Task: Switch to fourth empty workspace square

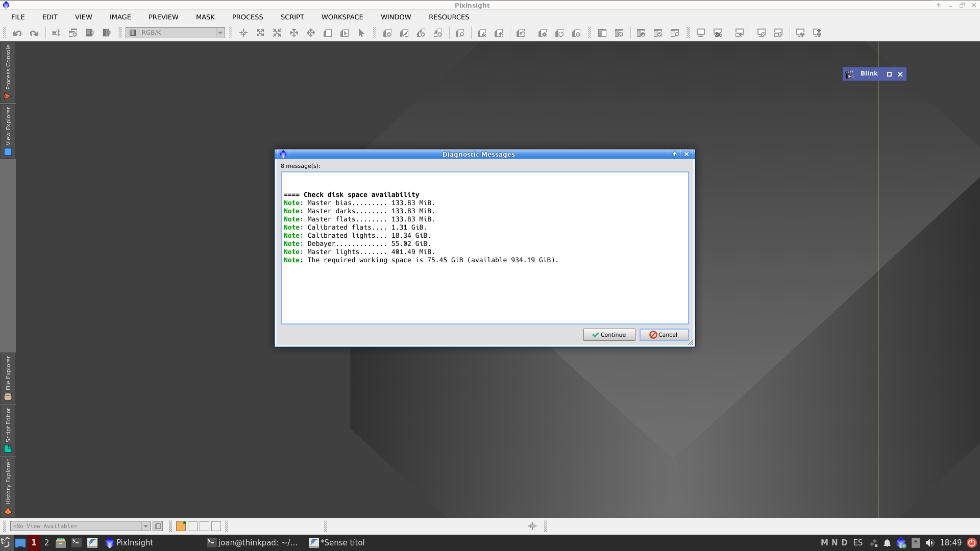Action: [216, 526]
